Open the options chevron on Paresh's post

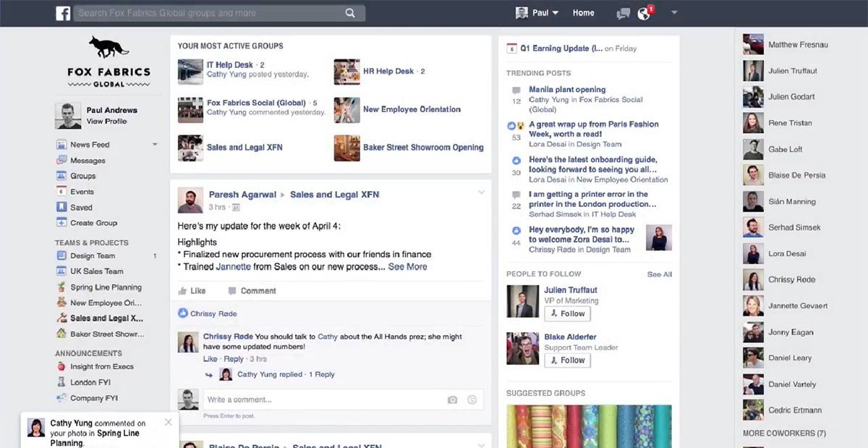coord(481,193)
